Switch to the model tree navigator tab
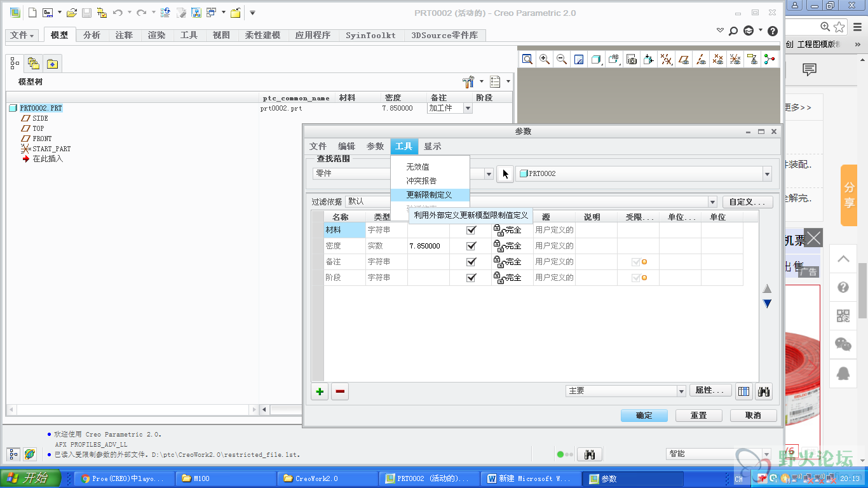This screenshot has height=488, width=868. [x=15, y=63]
